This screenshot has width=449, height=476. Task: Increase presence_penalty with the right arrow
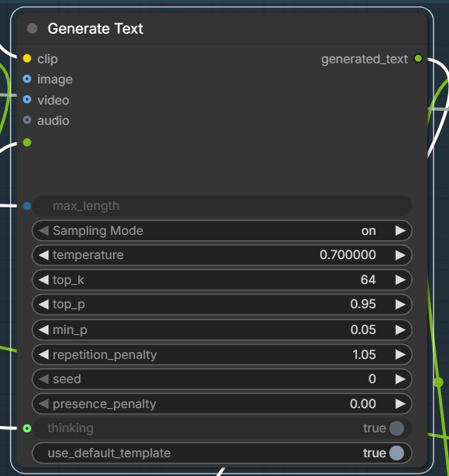pyautogui.click(x=401, y=404)
